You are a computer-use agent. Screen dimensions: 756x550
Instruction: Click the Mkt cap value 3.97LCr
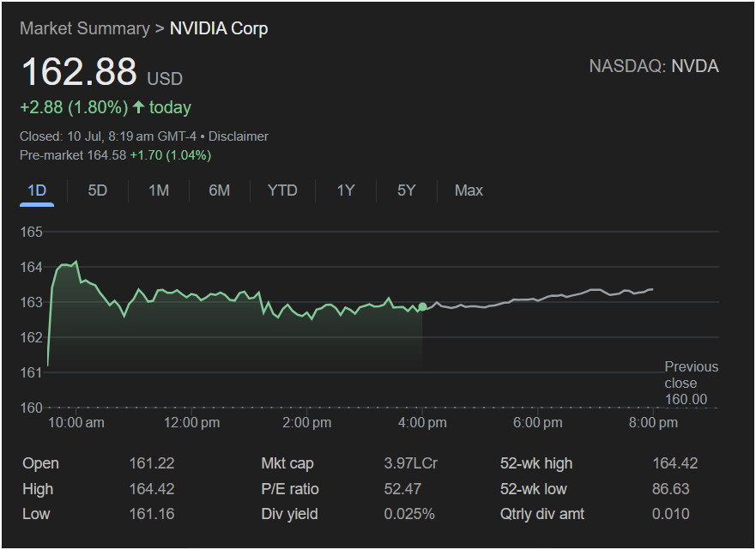pyautogui.click(x=411, y=463)
